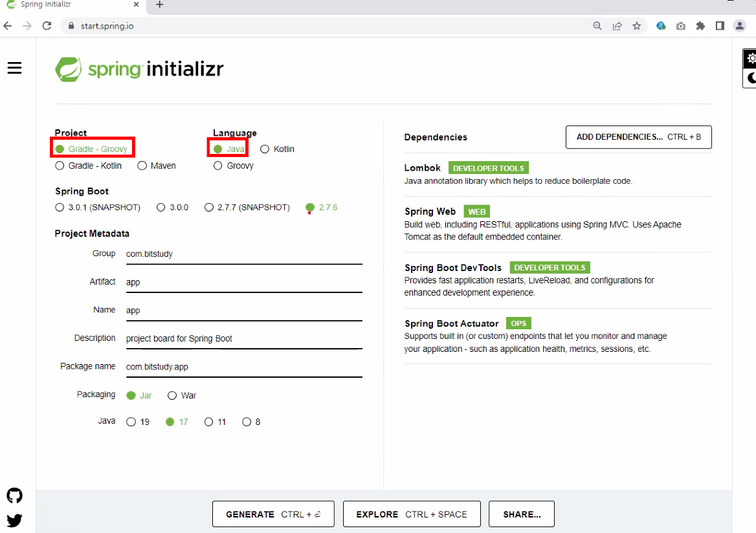
Task: Select Java version 17
Action: [177, 422]
